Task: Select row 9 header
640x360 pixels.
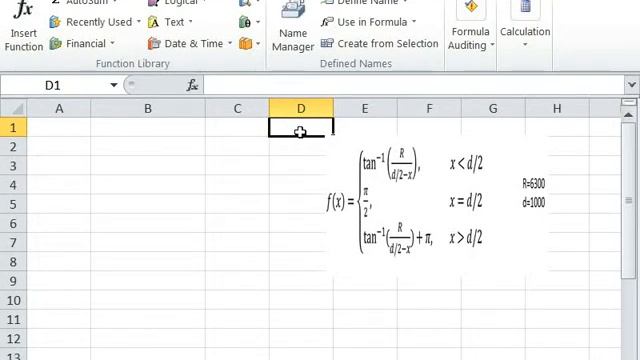Action: pyautogui.click(x=13, y=281)
